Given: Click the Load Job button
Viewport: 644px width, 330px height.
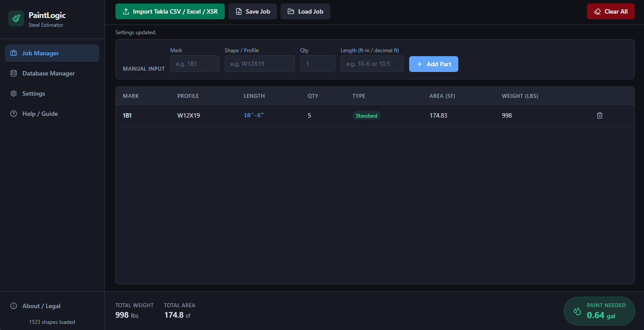Looking at the screenshot, I should pos(305,11).
